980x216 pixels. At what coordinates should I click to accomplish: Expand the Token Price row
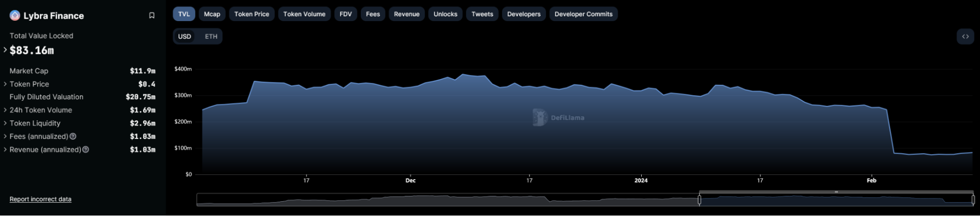[5, 84]
